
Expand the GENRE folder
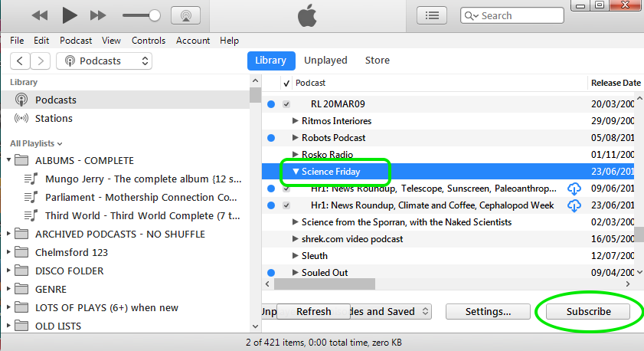(x=8, y=289)
